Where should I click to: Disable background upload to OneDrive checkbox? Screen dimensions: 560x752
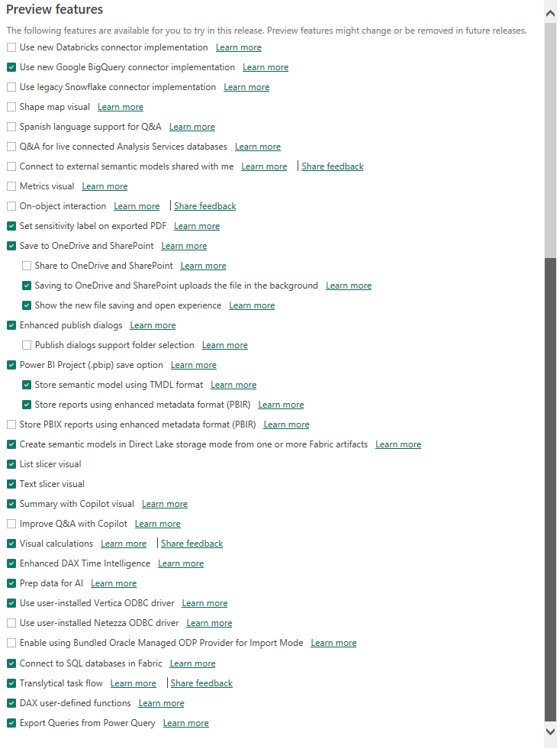pyautogui.click(x=27, y=286)
